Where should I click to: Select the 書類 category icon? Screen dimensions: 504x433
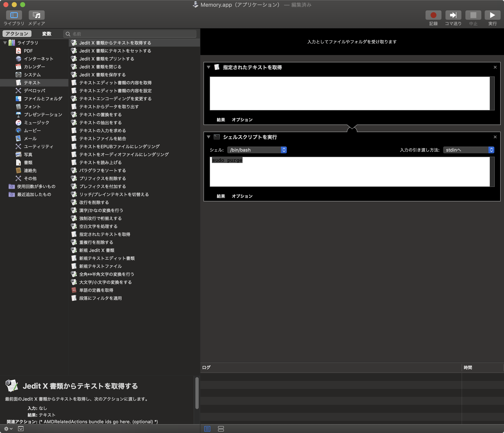pos(18,163)
